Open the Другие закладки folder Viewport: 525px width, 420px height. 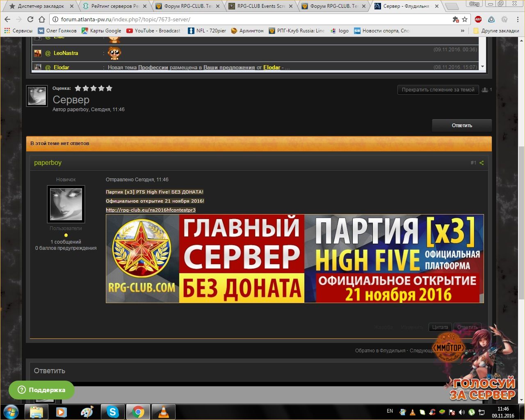tap(496, 31)
